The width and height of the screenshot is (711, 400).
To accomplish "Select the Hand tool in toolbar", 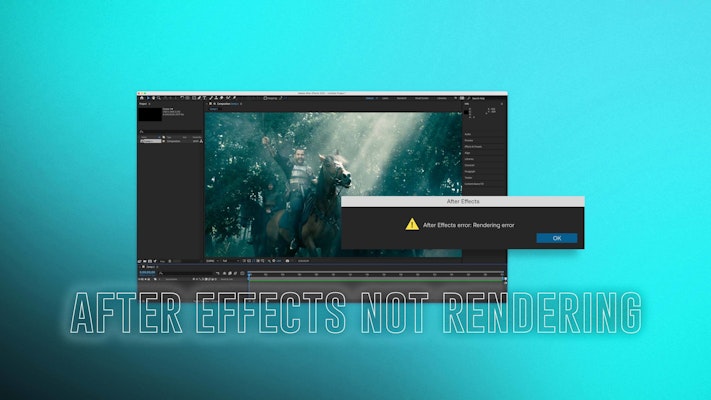I will pos(146,98).
